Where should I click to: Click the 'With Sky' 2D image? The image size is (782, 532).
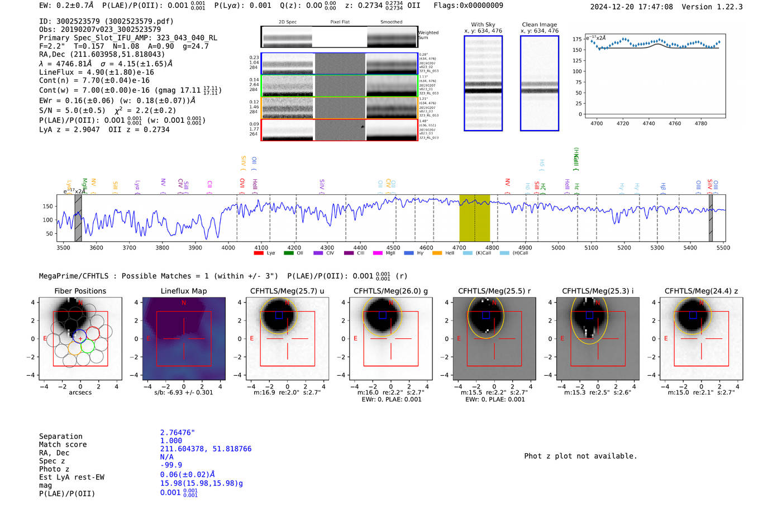pos(483,84)
